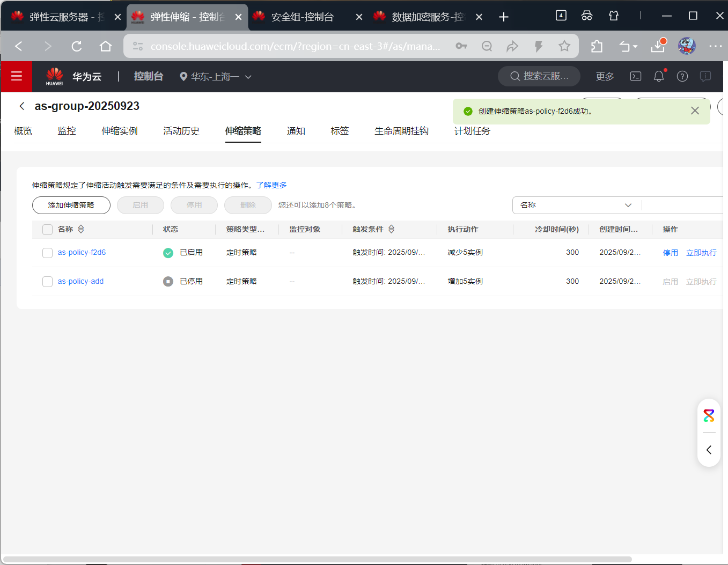Click the 已启用 status of as-policy-f2d6
Image resolution: width=728 pixels, height=565 pixels.
pyautogui.click(x=183, y=252)
